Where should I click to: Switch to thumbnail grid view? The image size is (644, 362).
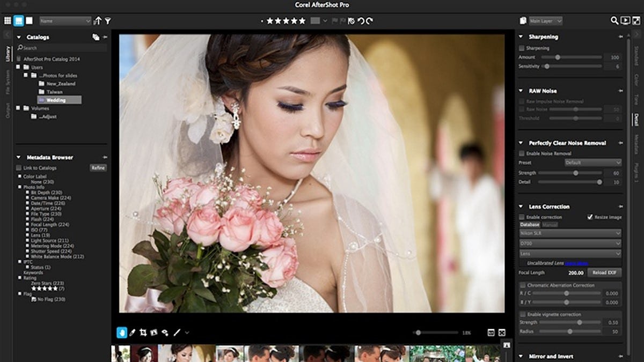click(7, 20)
